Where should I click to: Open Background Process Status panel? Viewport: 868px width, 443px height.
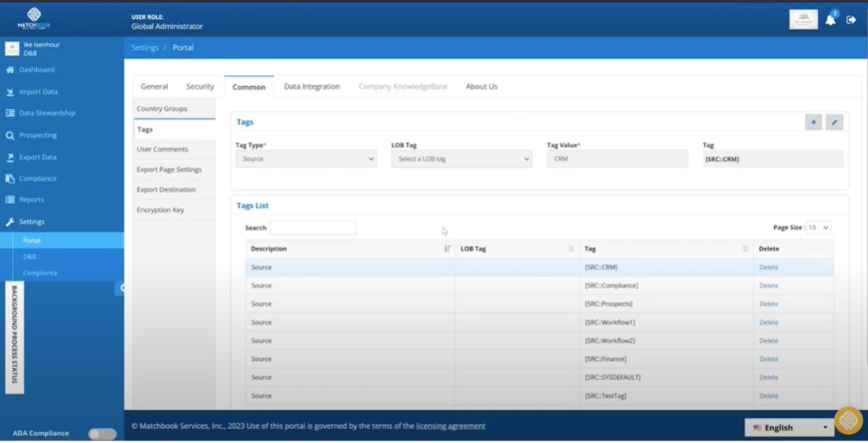[x=14, y=337]
